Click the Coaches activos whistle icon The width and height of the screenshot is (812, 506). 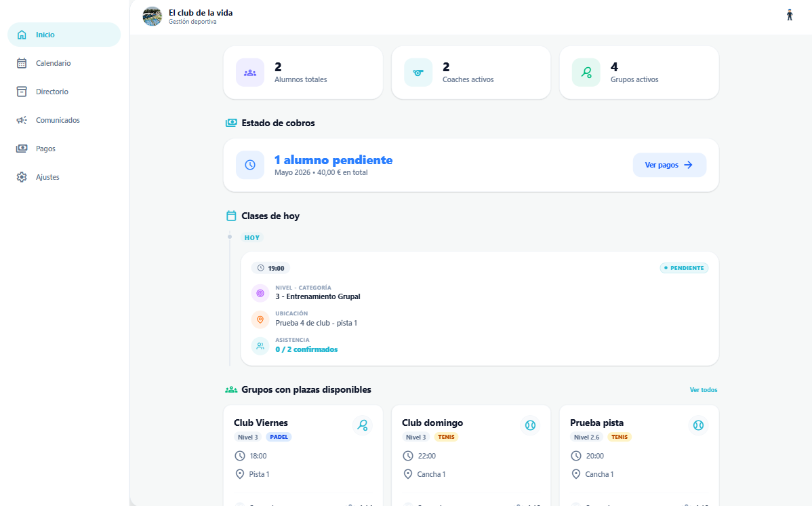tap(418, 73)
